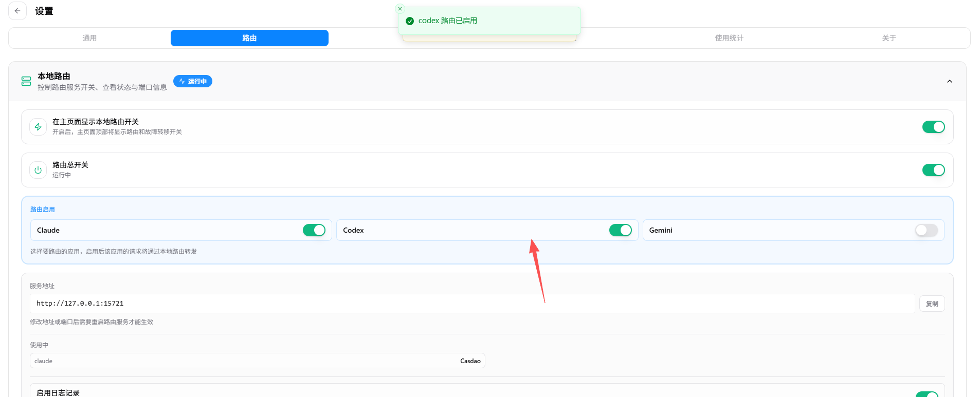Click the 本地路由 server icon
980x397 pixels.
tap(26, 81)
